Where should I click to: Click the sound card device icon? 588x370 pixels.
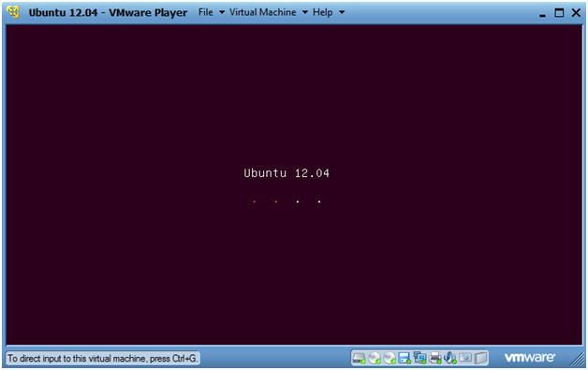[x=450, y=359]
